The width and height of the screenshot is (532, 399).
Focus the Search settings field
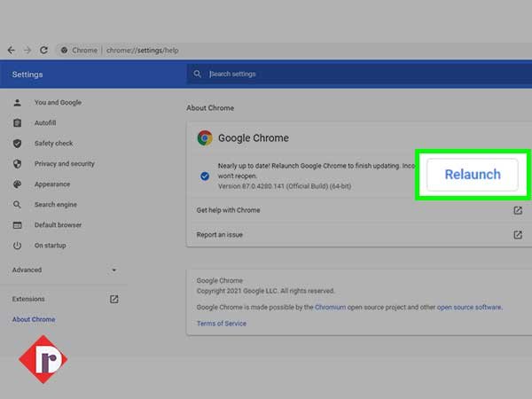point(359,74)
